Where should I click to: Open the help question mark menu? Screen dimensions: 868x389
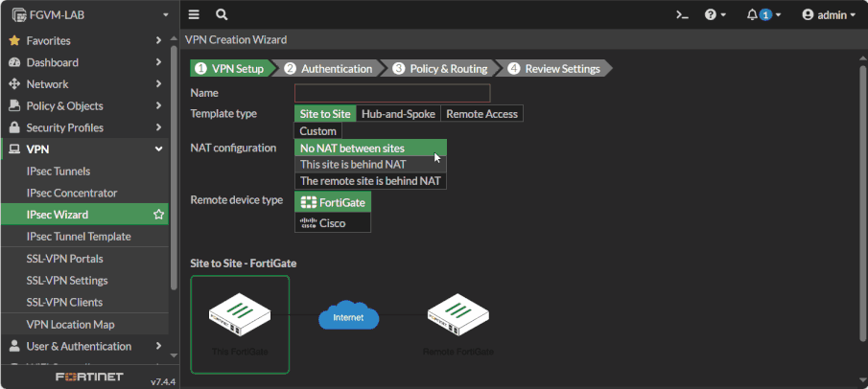pyautogui.click(x=716, y=15)
